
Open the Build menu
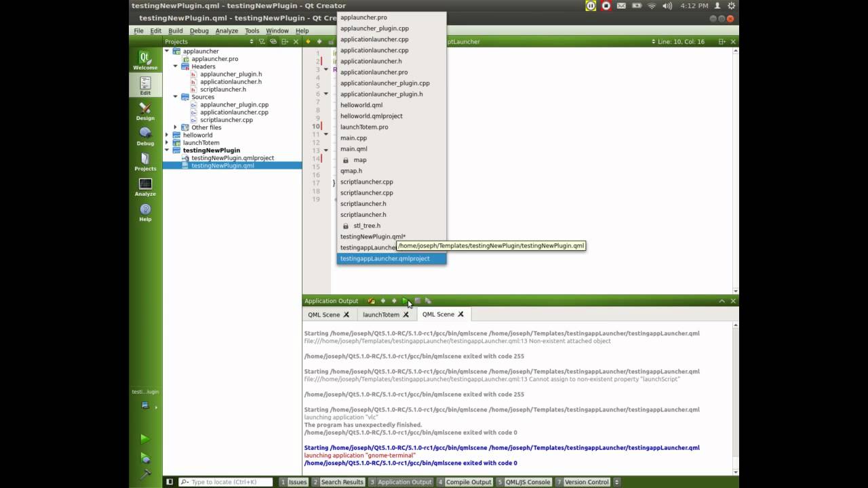pos(176,30)
